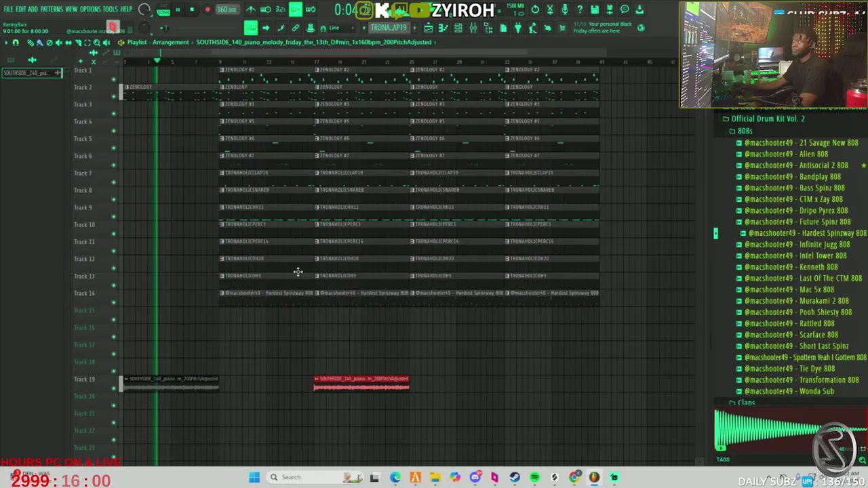Viewport: 868px width, 488px height.
Task: Open the EDIT menu
Action: click(20, 9)
